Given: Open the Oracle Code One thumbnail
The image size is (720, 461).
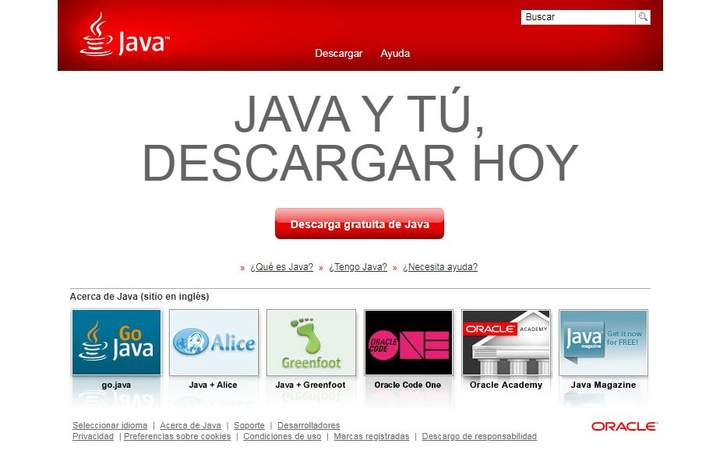Looking at the screenshot, I should [x=409, y=342].
